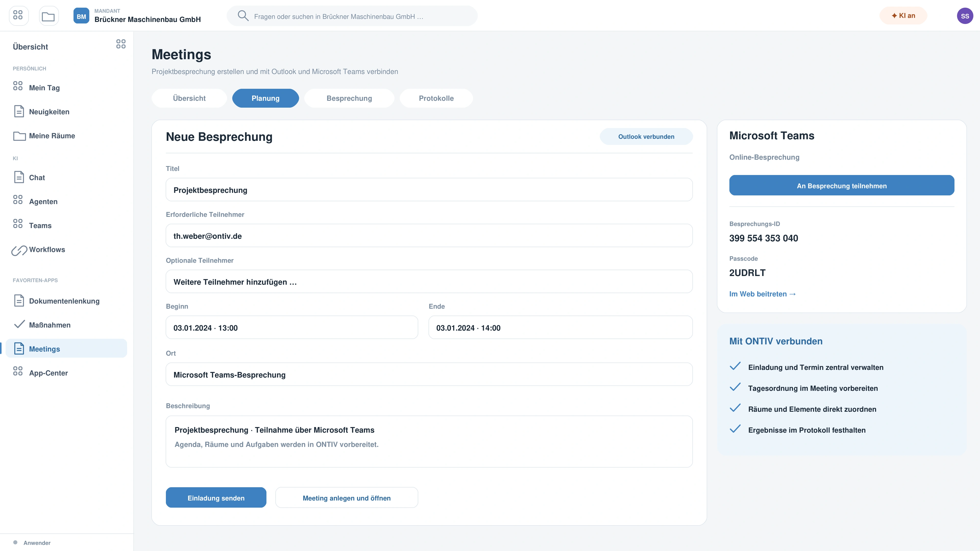Click 'Tagesordnung im Meeting vorbereiten' item
This screenshot has height=551, width=980.
point(813,388)
